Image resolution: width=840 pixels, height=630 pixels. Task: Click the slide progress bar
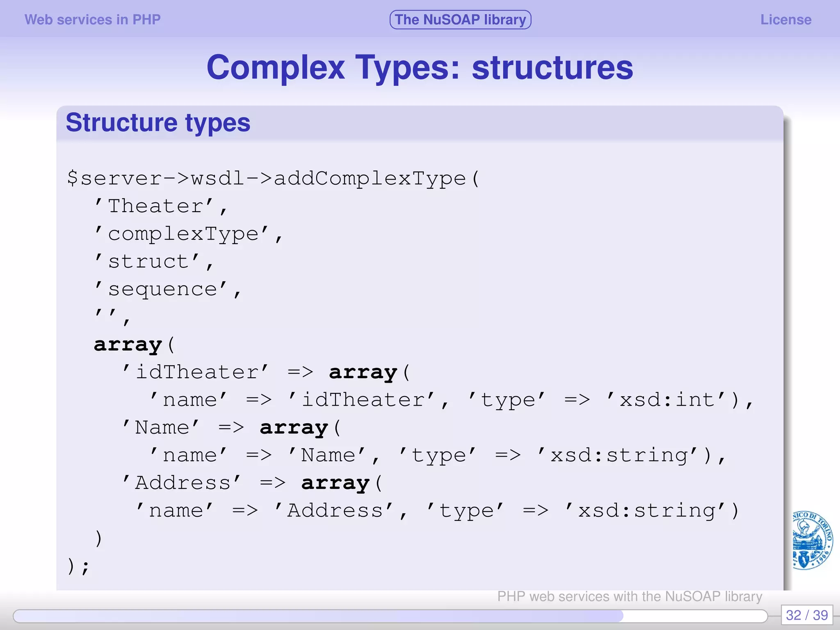[390, 615]
